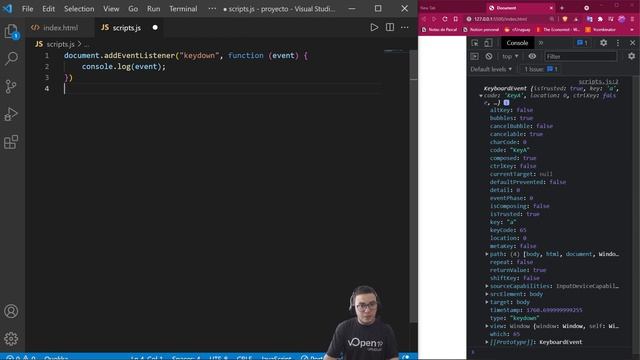640x360 pixels.
Task: Go forward in the browser
Action: pos(433,19)
